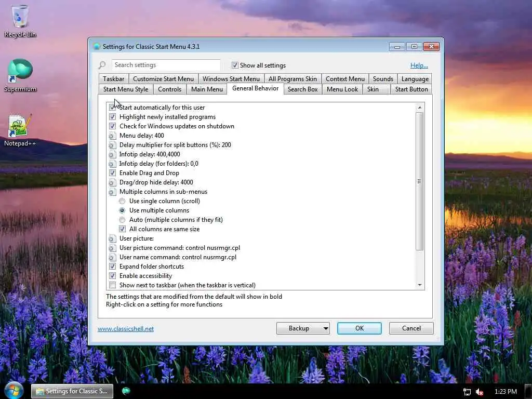Viewport: 532px width, 399px height.
Task: Select the Supermium desktop shortcut
Action: point(20,75)
